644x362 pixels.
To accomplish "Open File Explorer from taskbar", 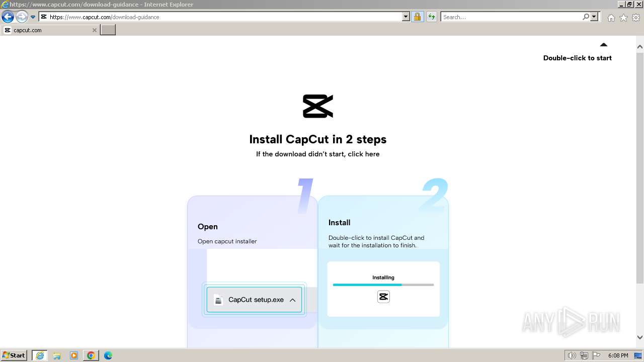I will (x=57, y=355).
